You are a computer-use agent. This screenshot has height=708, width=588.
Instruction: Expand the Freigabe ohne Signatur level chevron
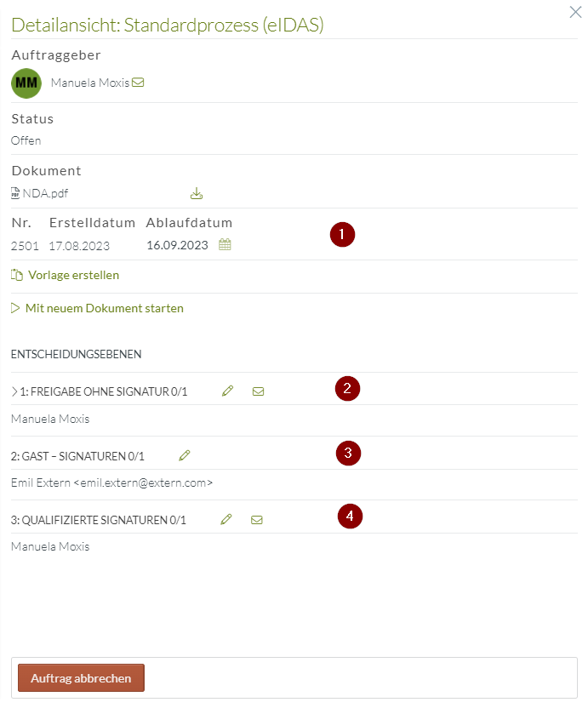tap(14, 390)
